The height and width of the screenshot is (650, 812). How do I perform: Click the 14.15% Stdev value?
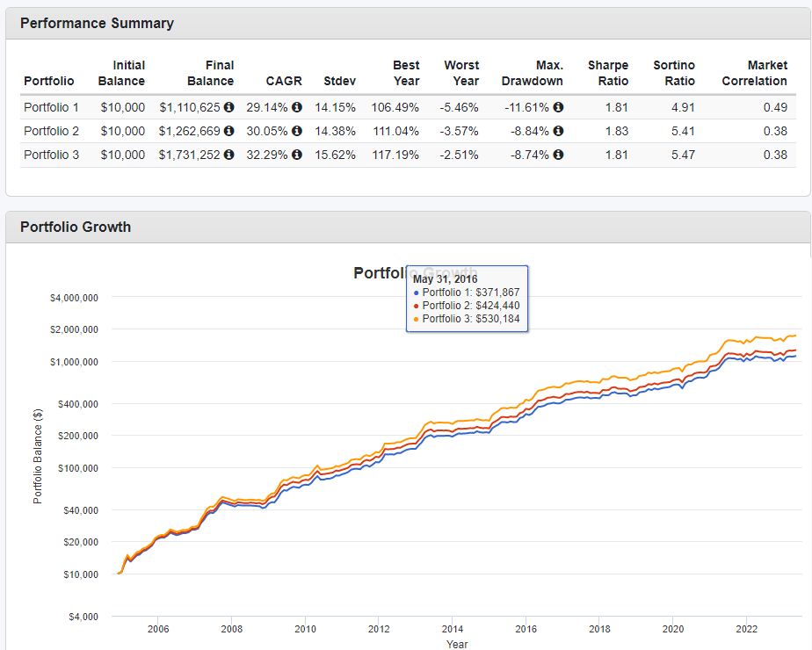tap(335, 108)
